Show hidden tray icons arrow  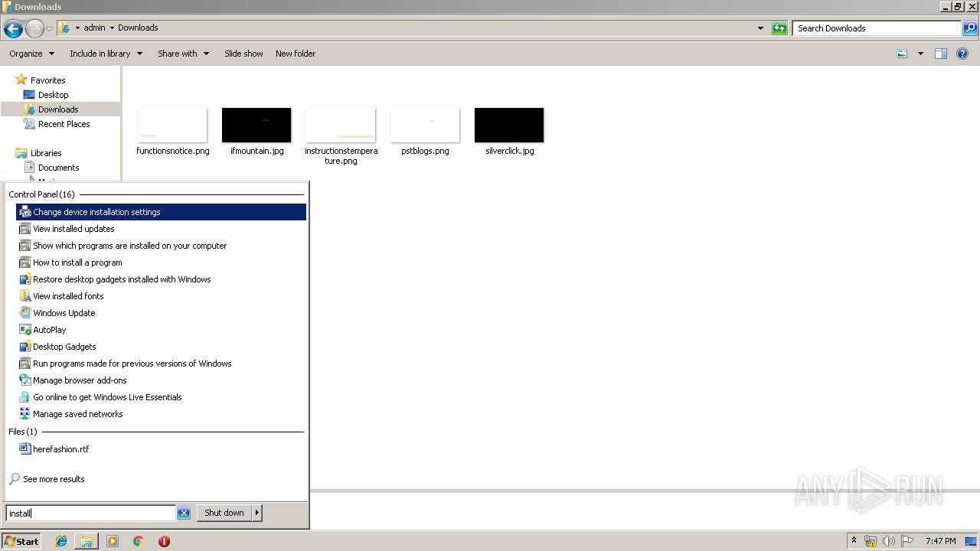[854, 541]
